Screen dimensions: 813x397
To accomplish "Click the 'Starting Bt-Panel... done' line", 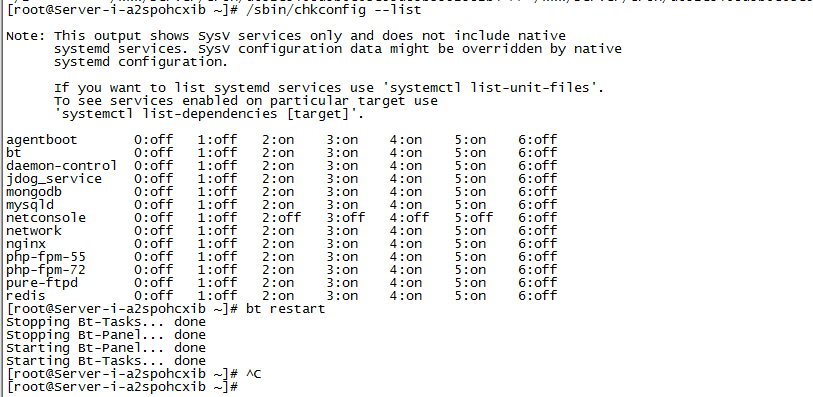I will (106, 348).
